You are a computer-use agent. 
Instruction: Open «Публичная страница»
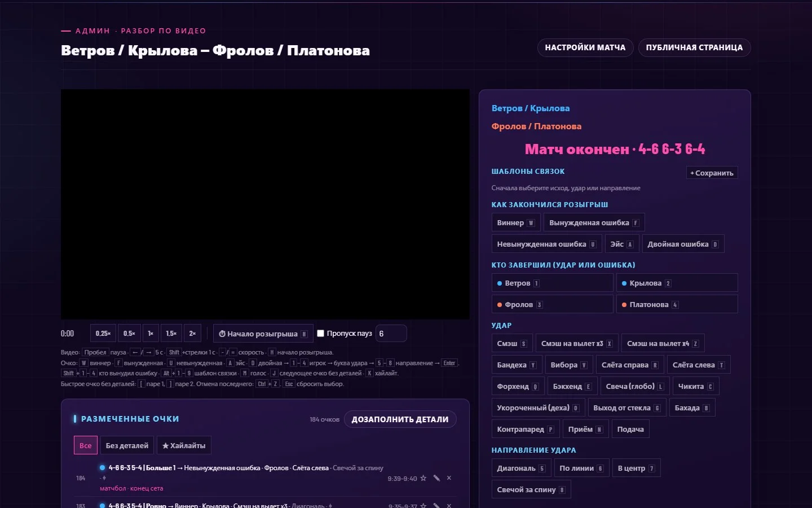coord(694,47)
